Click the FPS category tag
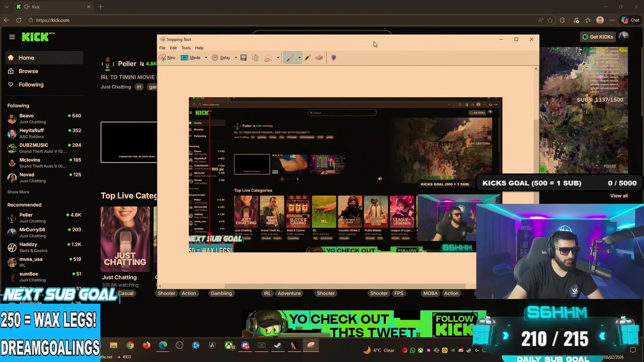This screenshot has height=362, width=644. (x=398, y=293)
